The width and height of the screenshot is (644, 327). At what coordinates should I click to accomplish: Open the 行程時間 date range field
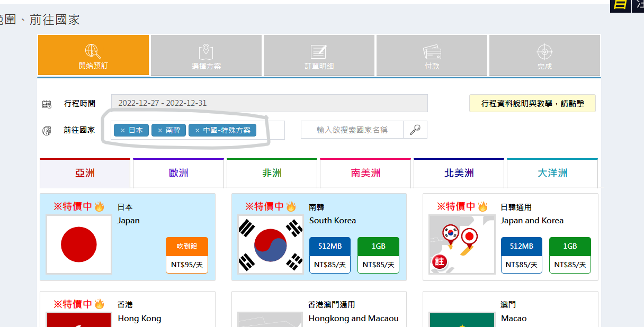point(269,103)
